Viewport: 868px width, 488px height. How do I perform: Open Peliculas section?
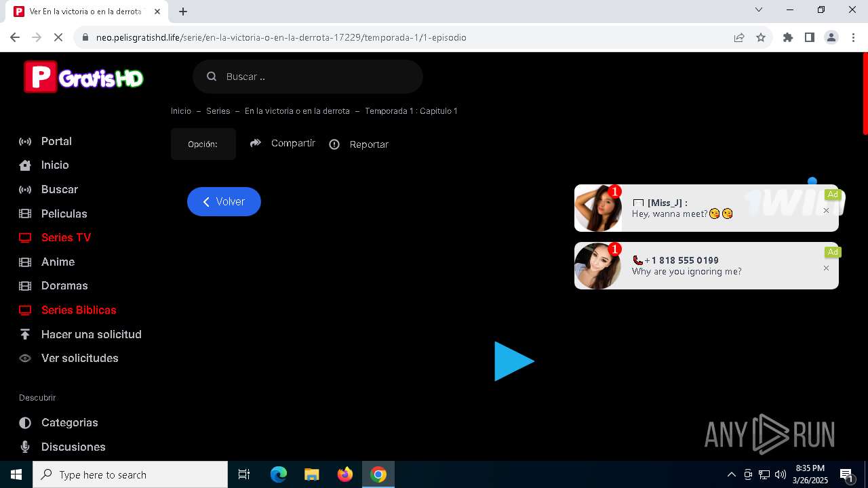(x=64, y=213)
